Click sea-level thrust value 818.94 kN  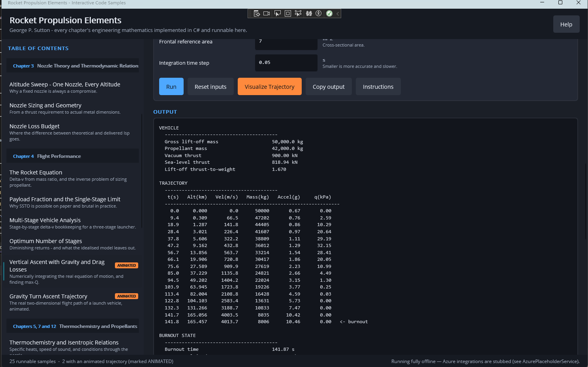pos(285,162)
